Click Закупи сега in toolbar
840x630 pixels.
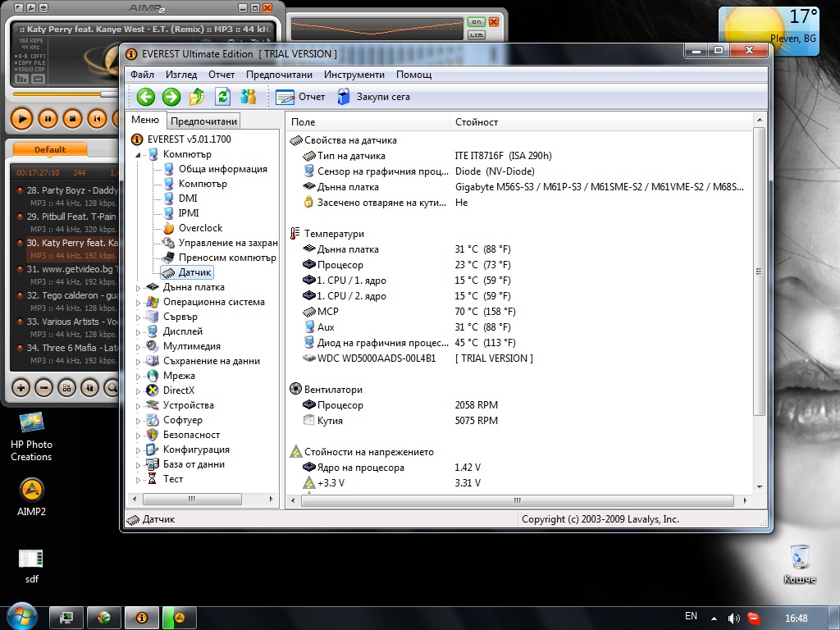point(373,97)
